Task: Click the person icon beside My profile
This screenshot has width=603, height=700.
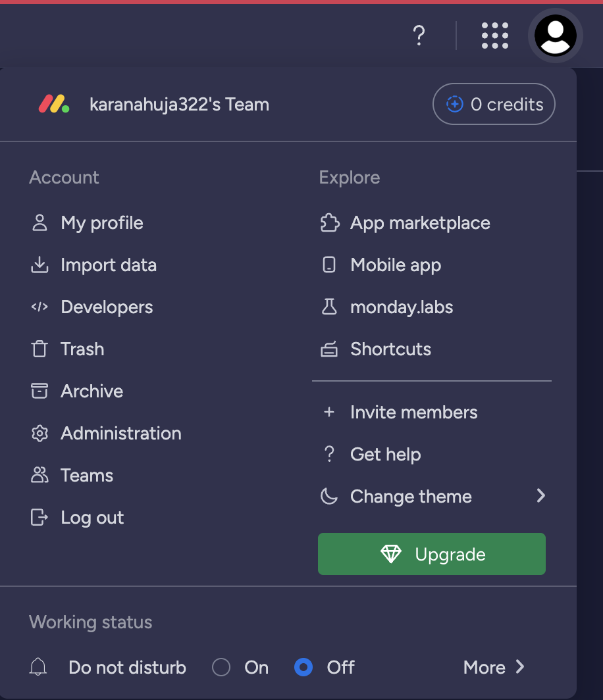Action: click(39, 223)
